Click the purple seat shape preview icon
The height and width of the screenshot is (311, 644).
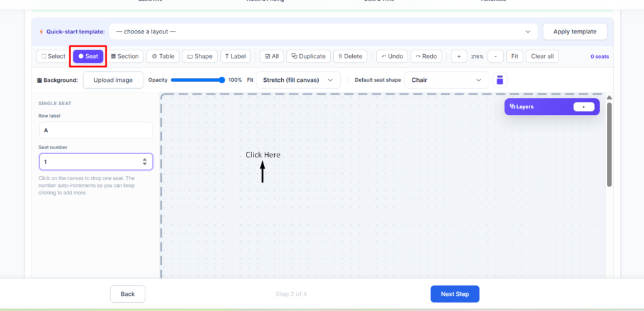(x=500, y=80)
